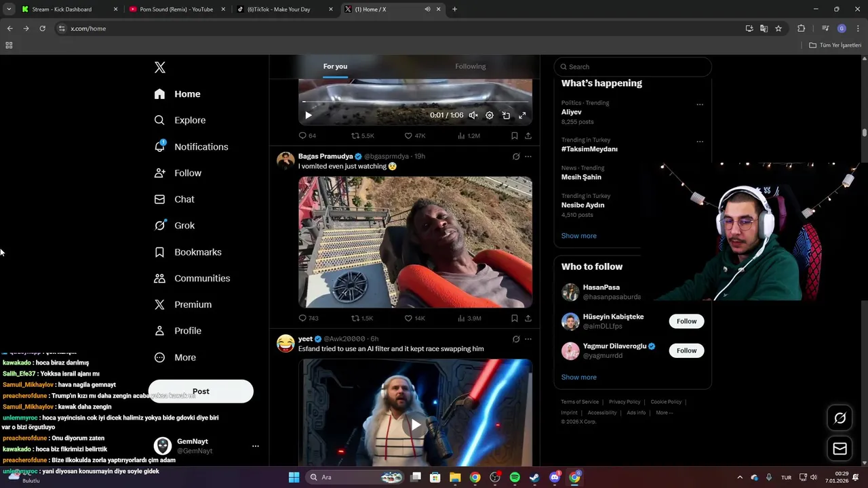
Task: Reply to post with 64 replies
Action: click(307, 136)
